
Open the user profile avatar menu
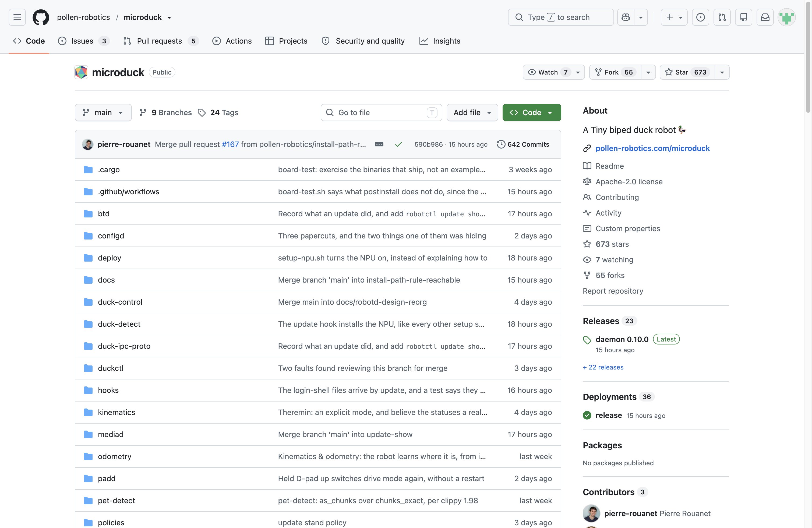tap(787, 17)
